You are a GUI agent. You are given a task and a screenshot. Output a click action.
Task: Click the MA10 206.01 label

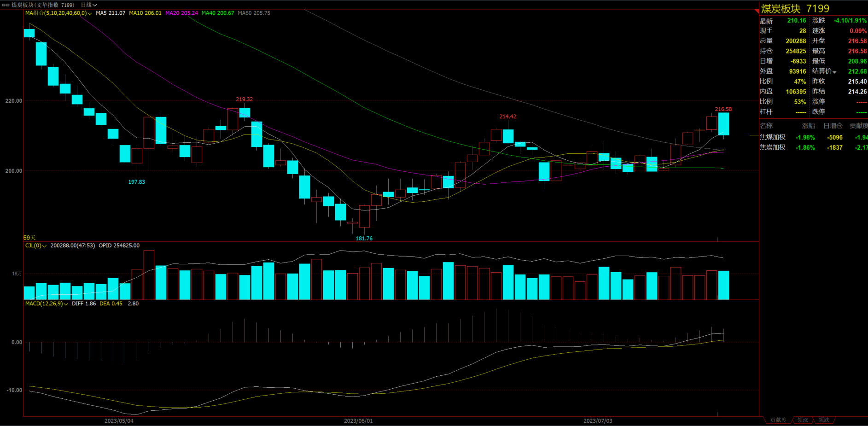click(x=145, y=13)
